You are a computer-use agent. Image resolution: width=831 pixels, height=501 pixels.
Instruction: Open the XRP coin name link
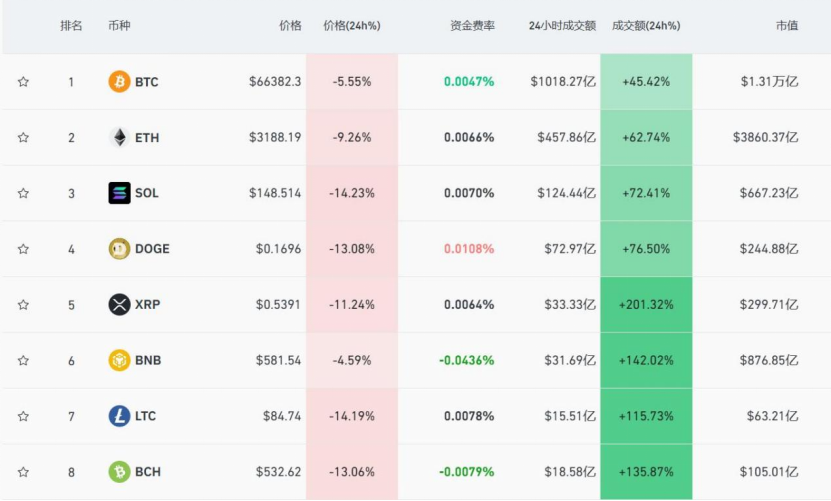point(147,304)
